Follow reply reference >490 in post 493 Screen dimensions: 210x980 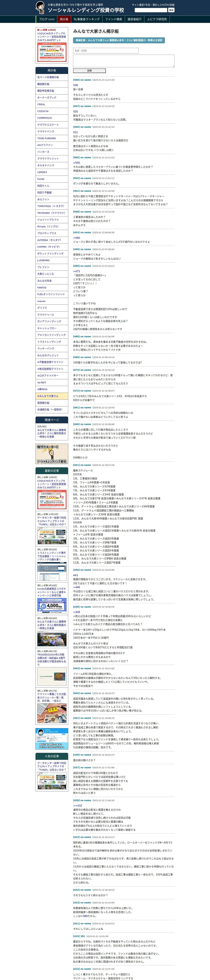tap(77, 238)
